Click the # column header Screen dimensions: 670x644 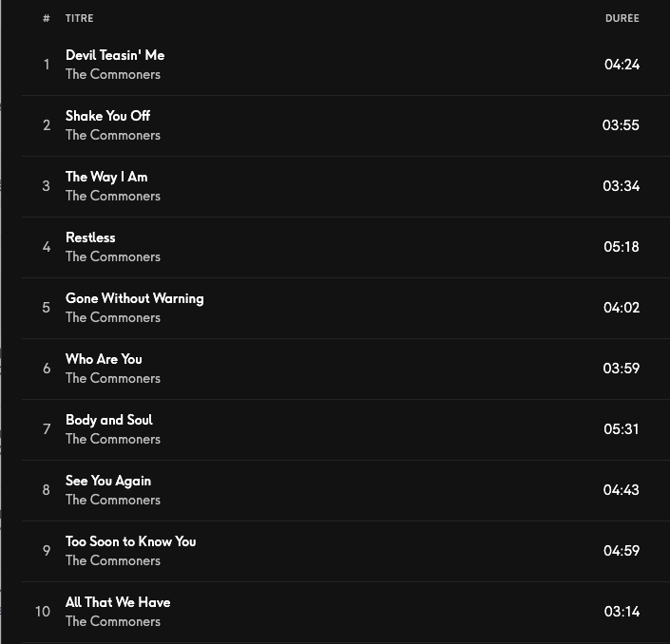46,18
